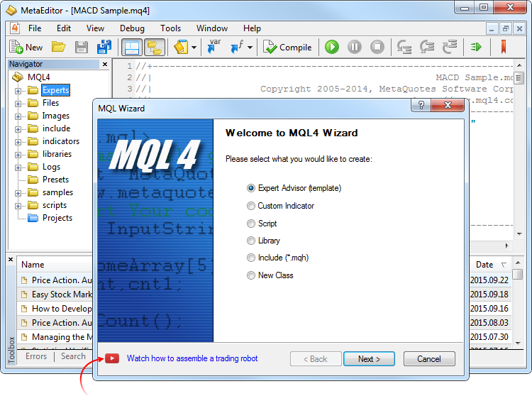Open 'Watch how to assemble a trading robot' link
The image size is (532, 396).
coord(192,358)
